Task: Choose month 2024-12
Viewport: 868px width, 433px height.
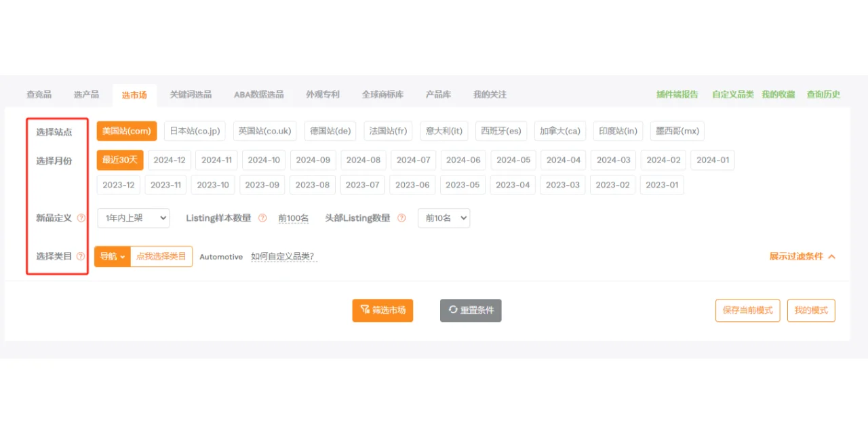Action: click(170, 160)
